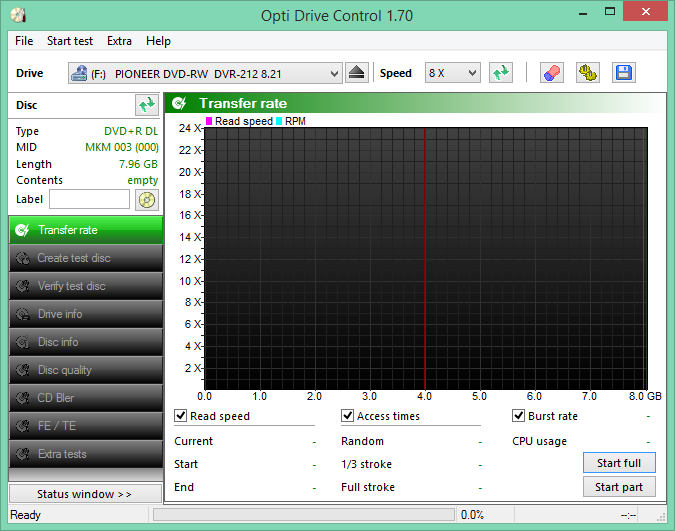This screenshot has width=675, height=531.
Task: Click the 0.0% progress text
Action: pyautogui.click(x=472, y=515)
